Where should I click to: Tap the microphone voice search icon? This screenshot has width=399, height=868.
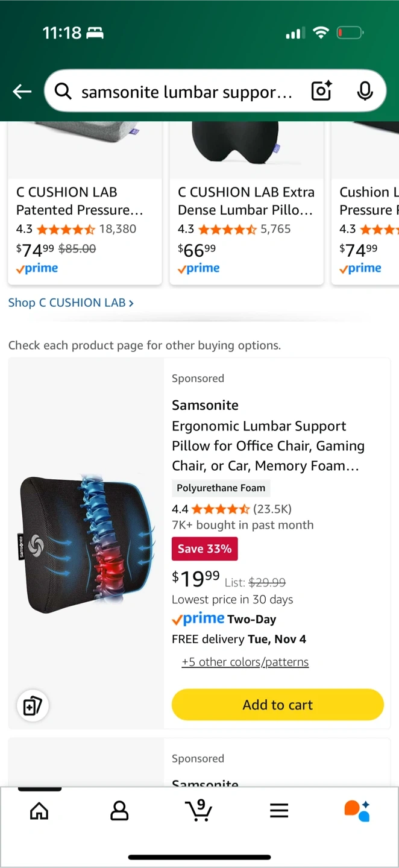coord(364,92)
